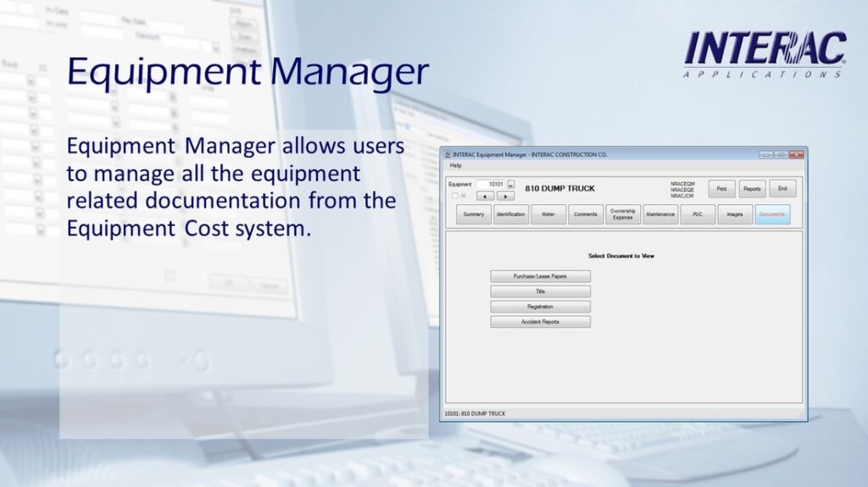Select the Ownership Expense tab
The image size is (868, 487).
(x=623, y=214)
